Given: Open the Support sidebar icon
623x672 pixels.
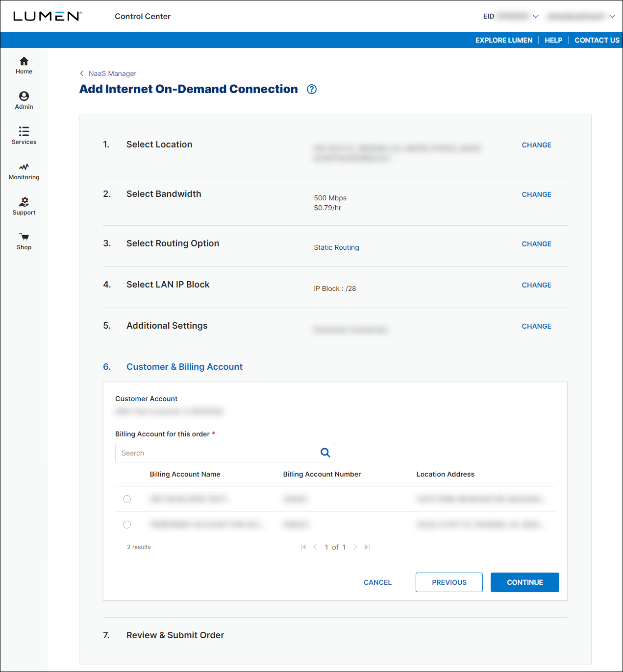Looking at the screenshot, I should click(24, 202).
